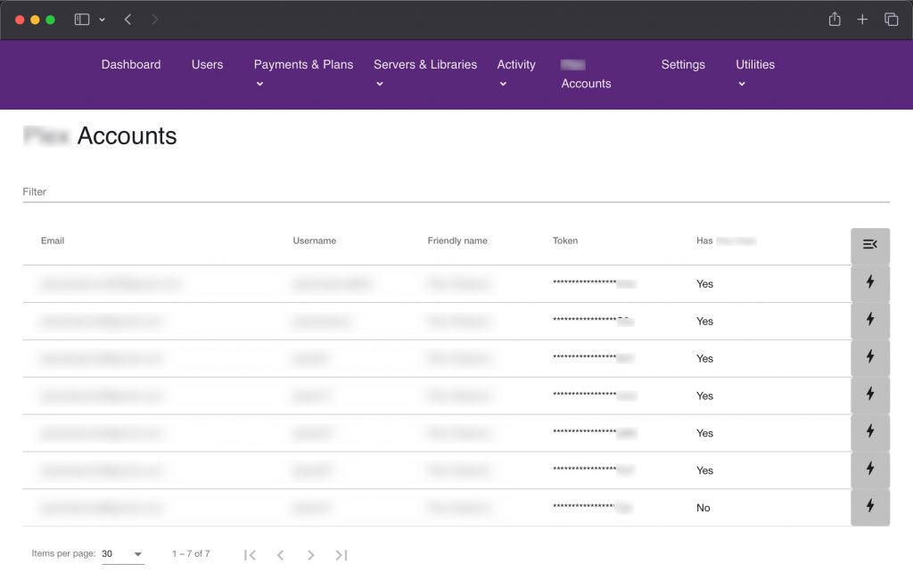This screenshot has height=588, width=913.
Task: Open the column menu icon in table header
Action: coord(870,244)
